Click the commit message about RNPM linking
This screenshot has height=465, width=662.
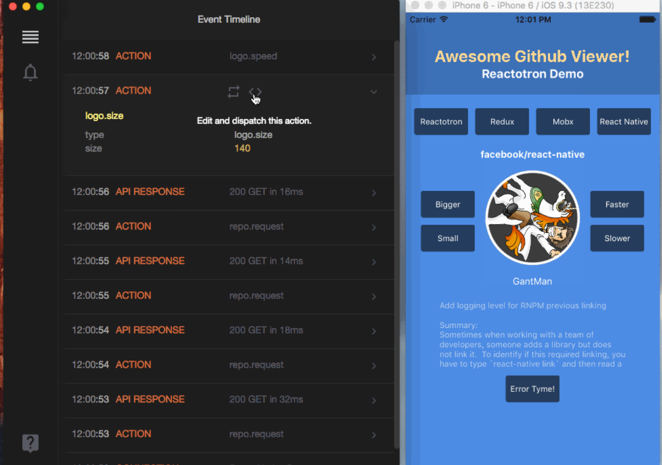click(x=523, y=305)
